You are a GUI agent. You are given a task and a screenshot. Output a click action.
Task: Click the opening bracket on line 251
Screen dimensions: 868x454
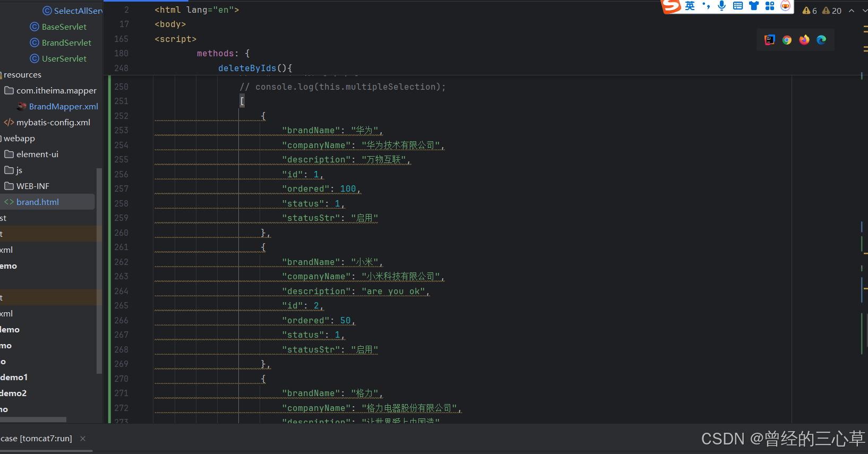click(x=242, y=101)
